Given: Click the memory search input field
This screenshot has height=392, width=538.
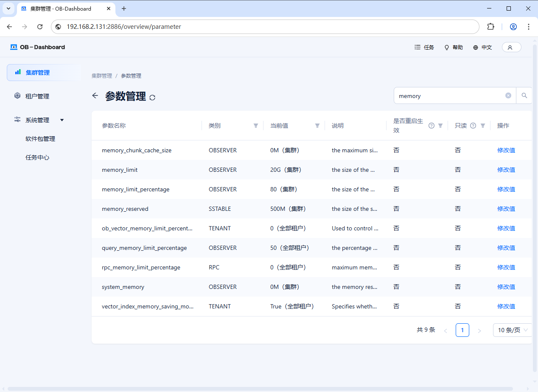Looking at the screenshot, I should pyautogui.click(x=450, y=96).
